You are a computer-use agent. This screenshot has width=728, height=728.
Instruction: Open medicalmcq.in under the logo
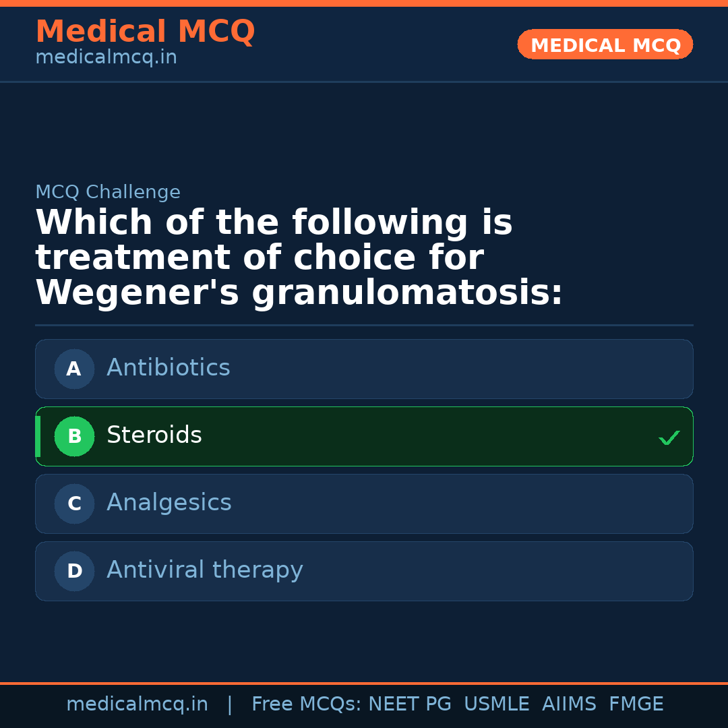coord(106,57)
